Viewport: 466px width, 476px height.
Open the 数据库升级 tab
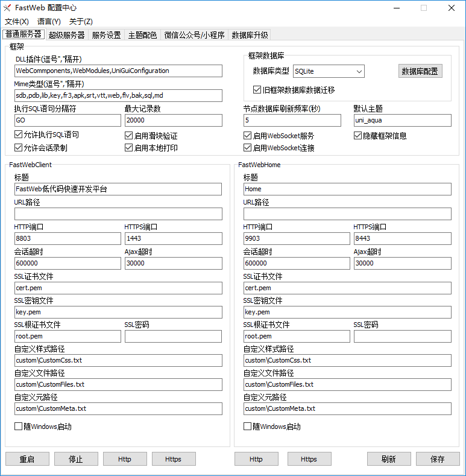250,35
